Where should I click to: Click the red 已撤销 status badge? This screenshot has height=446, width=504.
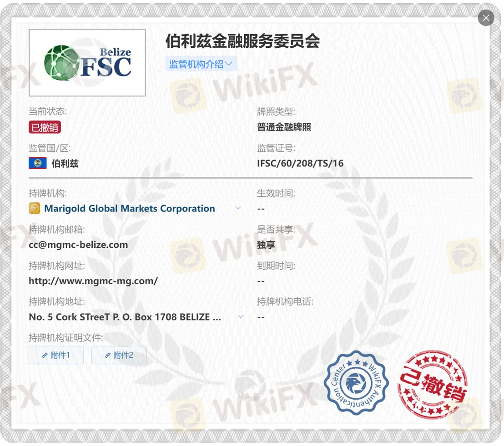click(x=45, y=127)
